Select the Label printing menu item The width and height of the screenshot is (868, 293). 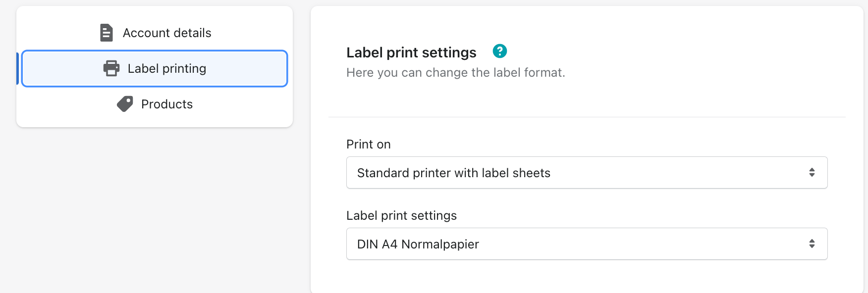155,68
